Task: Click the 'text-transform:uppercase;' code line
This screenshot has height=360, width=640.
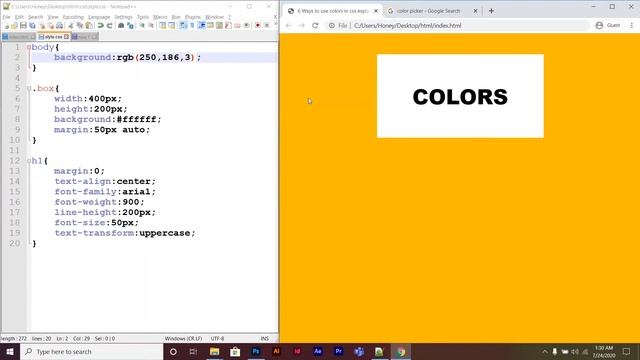Action: point(125,233)
